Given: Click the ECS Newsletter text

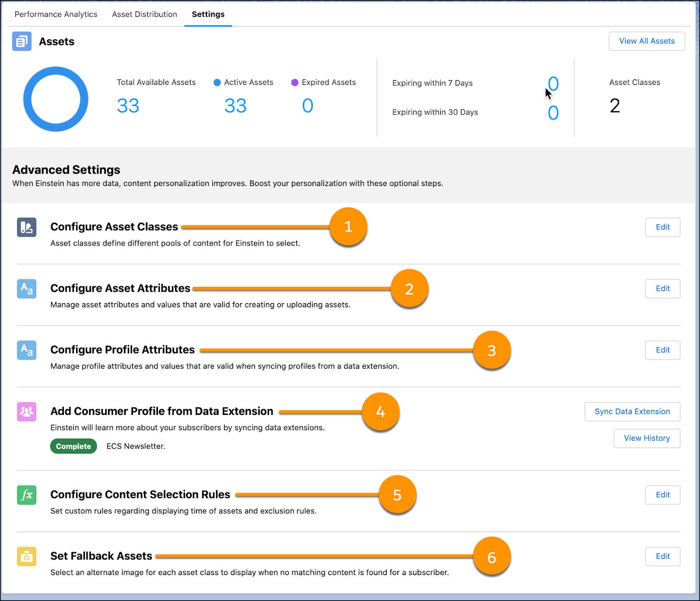Looking at the screenshot, I should tap(136, 446).
